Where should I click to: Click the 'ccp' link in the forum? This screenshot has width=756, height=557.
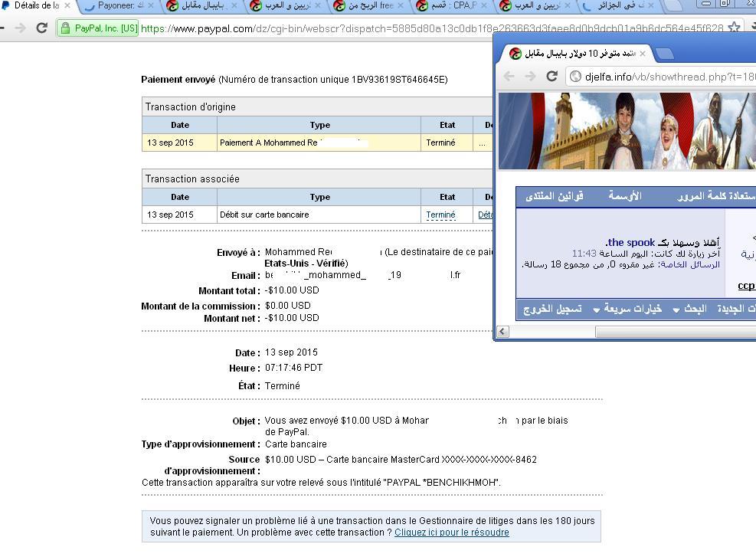pyautogui.click(x=746, y=286)
